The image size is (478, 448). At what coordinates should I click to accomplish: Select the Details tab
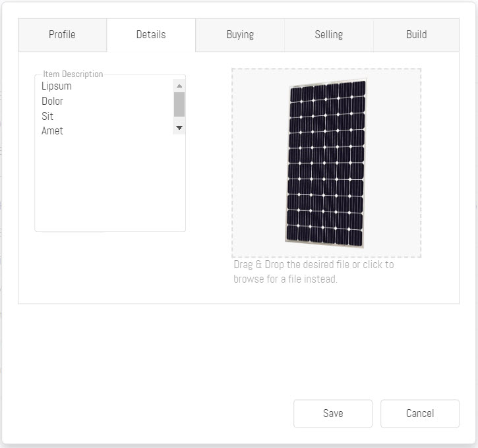151,35
